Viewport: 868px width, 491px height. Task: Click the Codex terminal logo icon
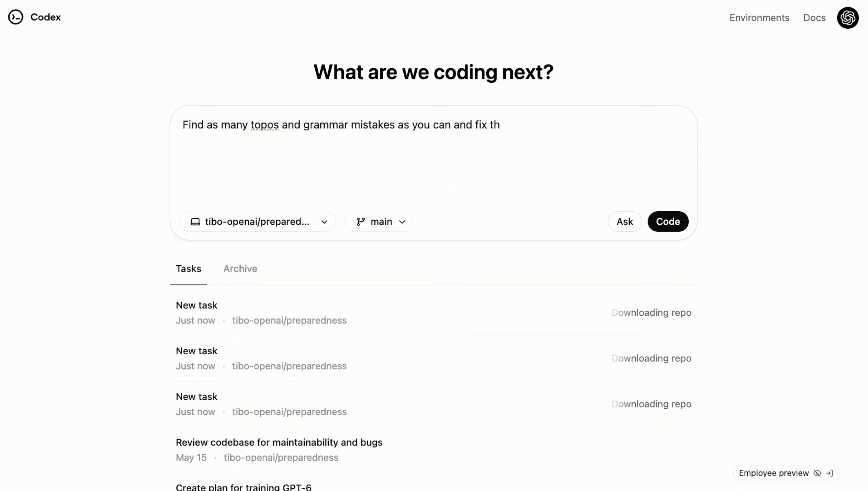pos(15,17)
